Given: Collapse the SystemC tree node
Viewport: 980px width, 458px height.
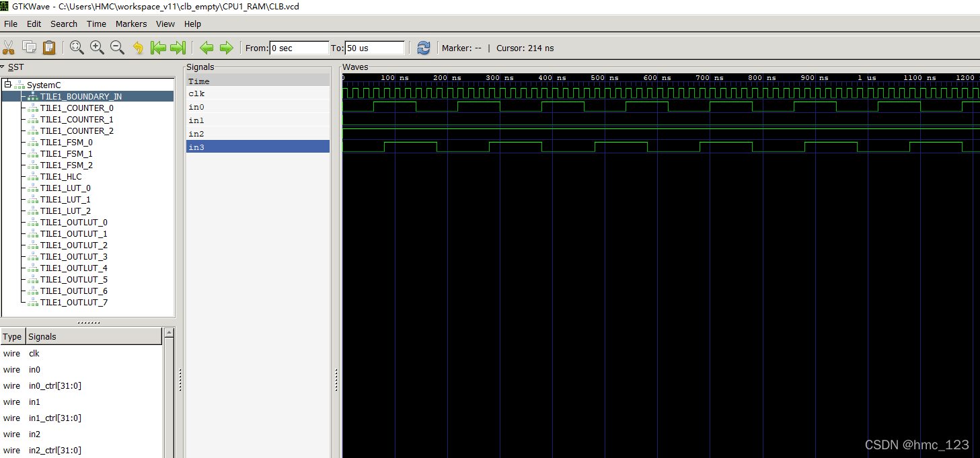Looking at the screenshot, I should 6,84.
